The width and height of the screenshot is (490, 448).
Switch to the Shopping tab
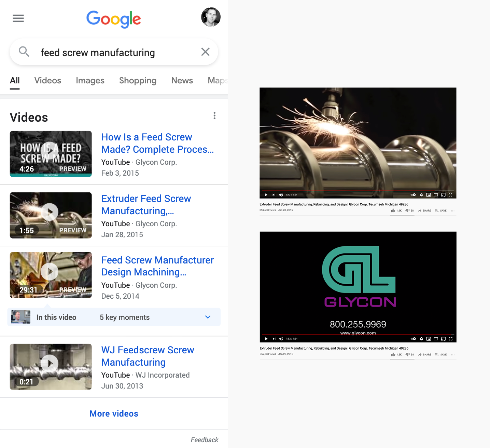point(138,81)
